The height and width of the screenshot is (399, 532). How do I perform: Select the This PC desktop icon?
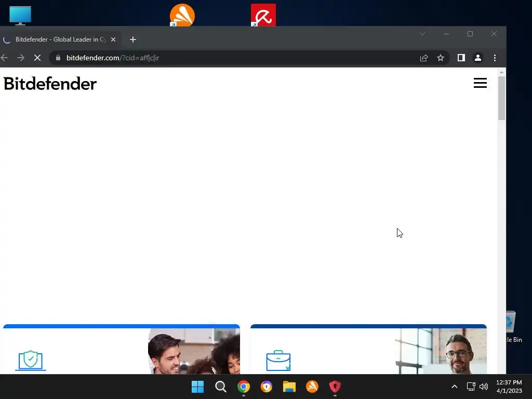[20, 15]
